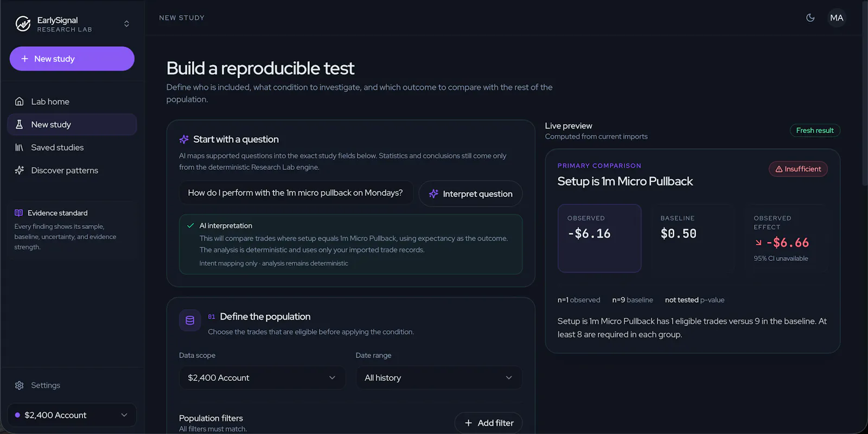Click the Observed effect -$6.66 value
This screenshot has height=434, width=868.
[x=788, y=242]
